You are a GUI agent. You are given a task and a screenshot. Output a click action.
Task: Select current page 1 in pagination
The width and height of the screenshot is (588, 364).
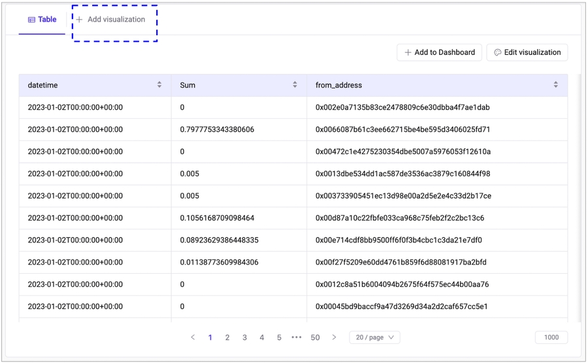click(210, 337)
